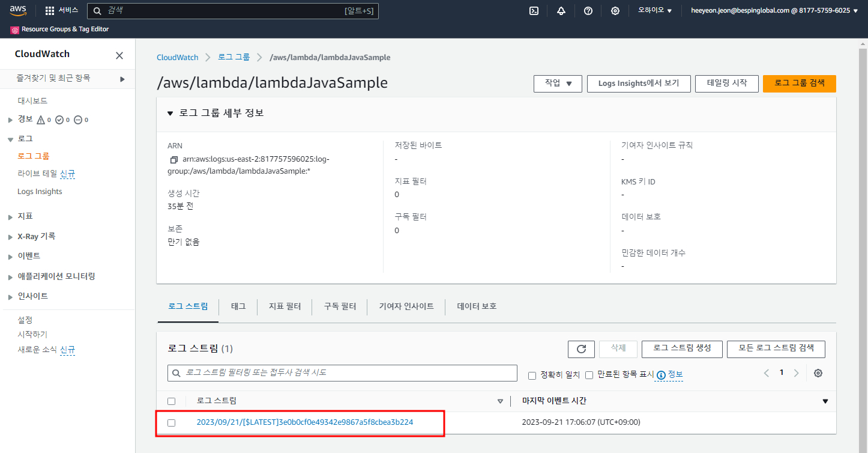Open the account menu for heeyeon.jeon
868x453 pixels.
click(774, 11)
